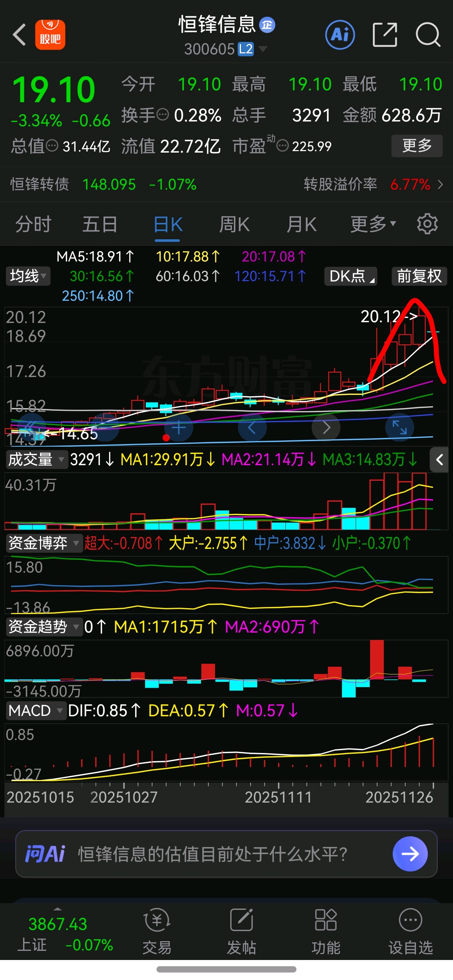Move chart right with arrow icon
This screenshot has width=453, height=980.
326,427
